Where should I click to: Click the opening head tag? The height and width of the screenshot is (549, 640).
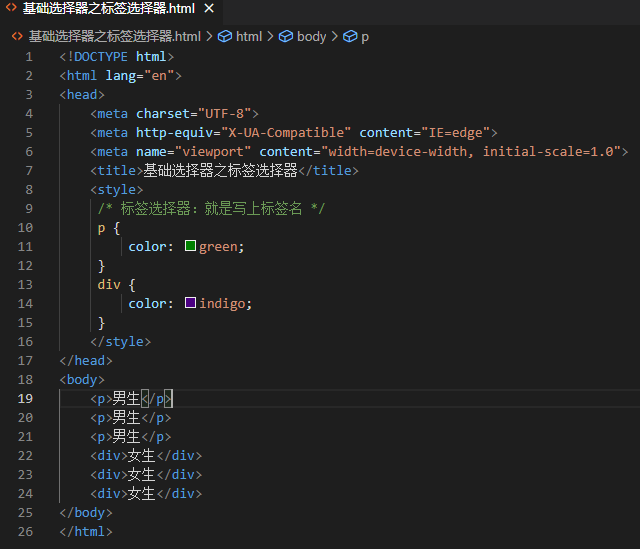pos(82,95)
